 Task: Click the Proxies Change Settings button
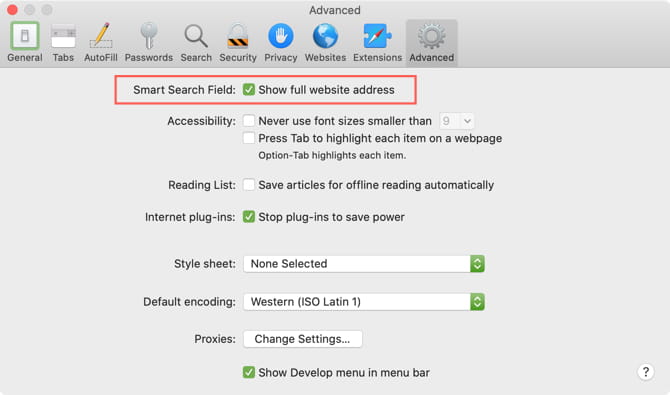(x=303, y=339)
